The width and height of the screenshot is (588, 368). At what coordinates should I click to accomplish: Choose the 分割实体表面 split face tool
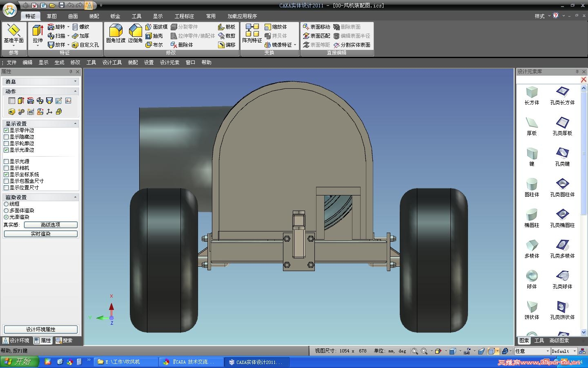tap(352, 45)
